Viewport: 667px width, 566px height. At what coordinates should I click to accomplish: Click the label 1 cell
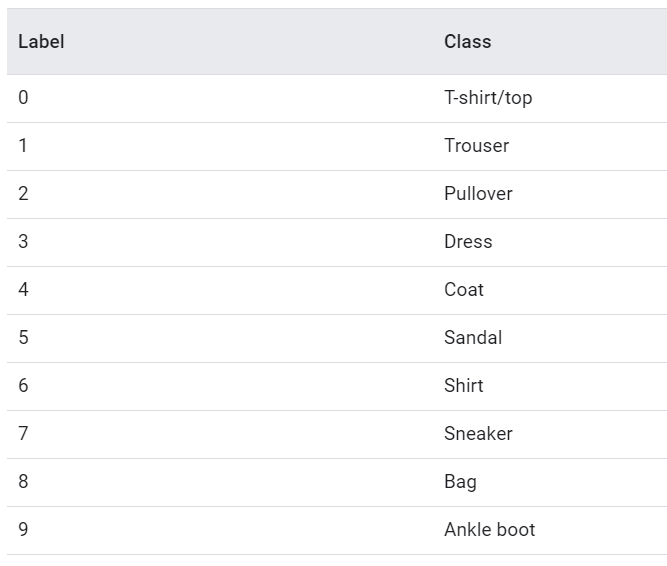[24, 146]
